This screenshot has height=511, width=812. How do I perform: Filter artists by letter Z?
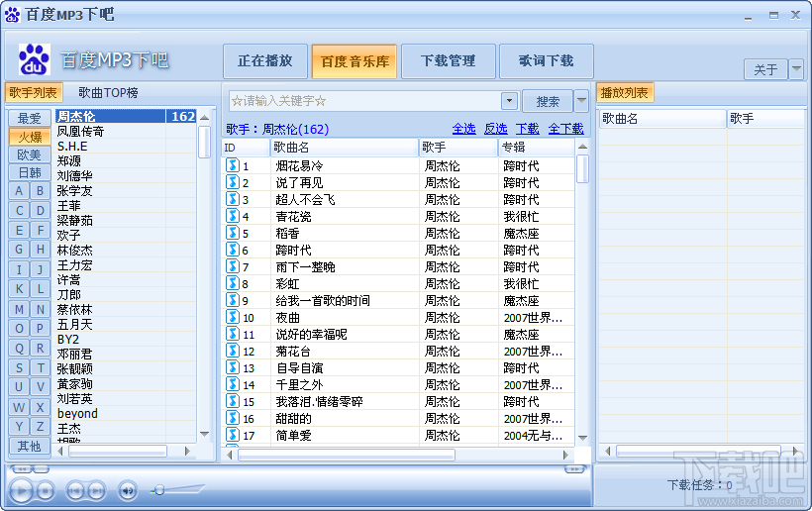click(40, 427)
